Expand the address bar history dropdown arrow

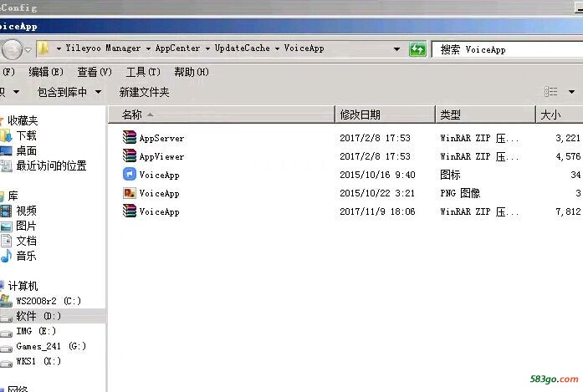[x=396, y=49]
